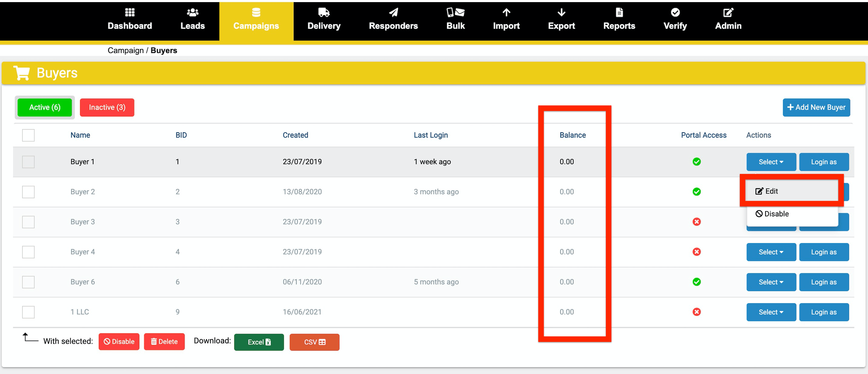
Task: Check the select-all checkbox in header
Action: [28, 135]
